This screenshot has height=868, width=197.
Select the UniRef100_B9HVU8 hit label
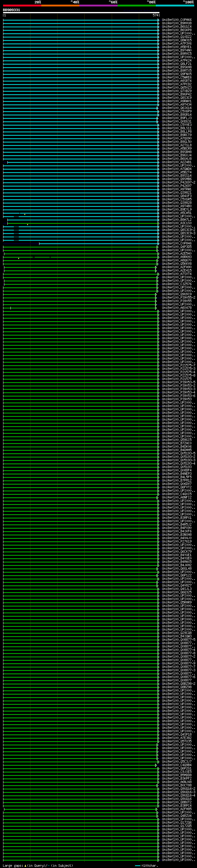pyautogui.click(x=177, y=23)
